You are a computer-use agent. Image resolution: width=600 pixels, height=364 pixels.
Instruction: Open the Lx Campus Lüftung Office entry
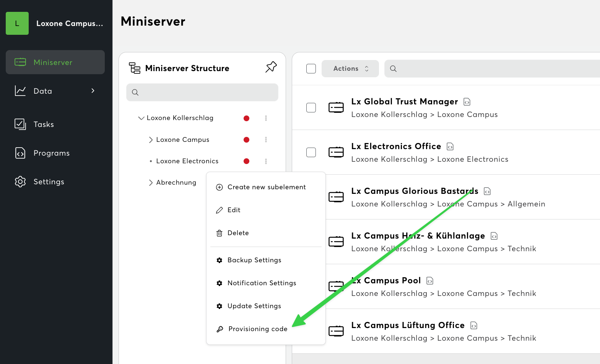point(408,325)
